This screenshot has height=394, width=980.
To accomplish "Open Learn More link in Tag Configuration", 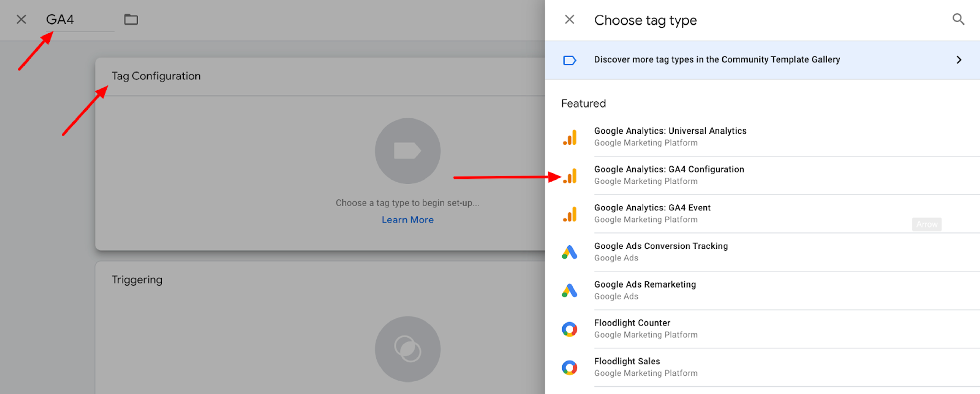I will coord(408,220).
